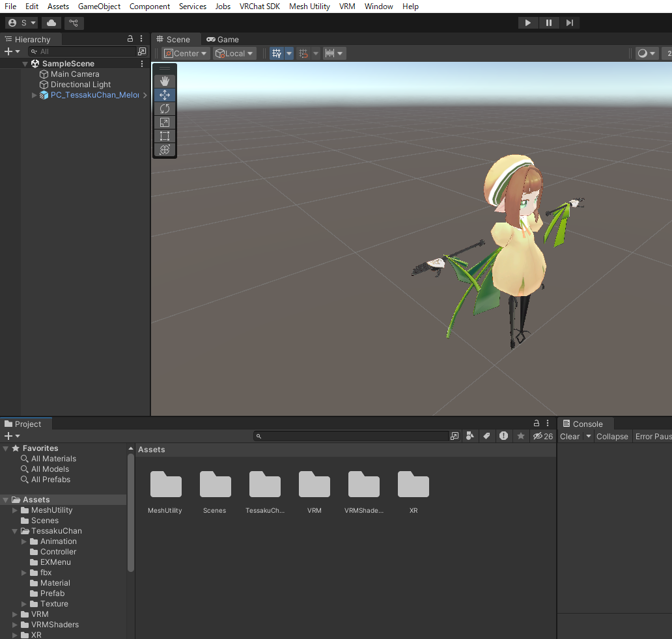Open the VRChat SDK menu

[x=259, y=7]
